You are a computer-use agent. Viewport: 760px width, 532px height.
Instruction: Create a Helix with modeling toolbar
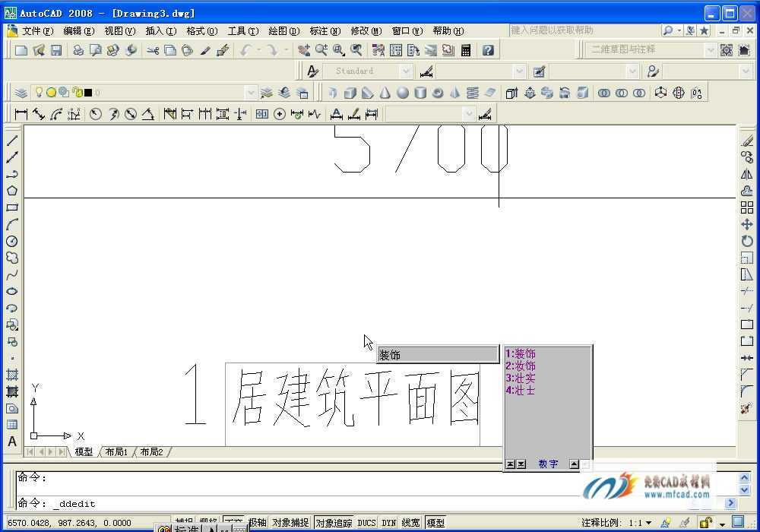coord(473,93)
